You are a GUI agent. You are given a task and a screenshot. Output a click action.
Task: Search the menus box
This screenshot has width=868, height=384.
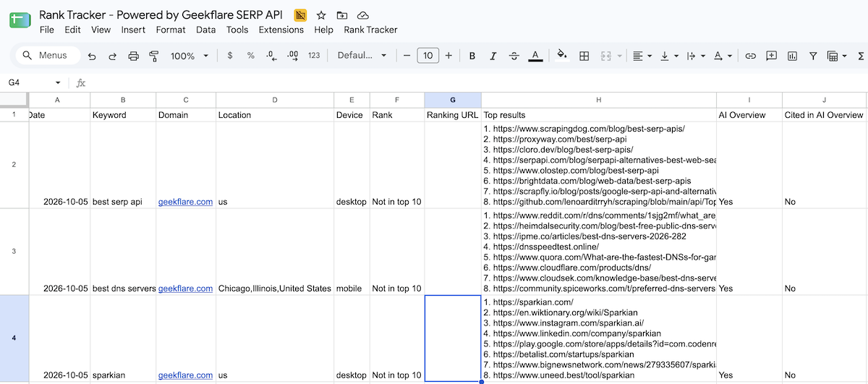coord(47,56)
